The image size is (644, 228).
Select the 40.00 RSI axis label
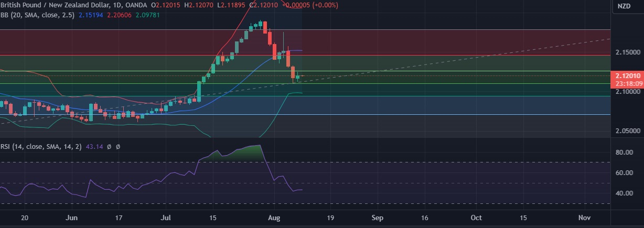(624, 193)
